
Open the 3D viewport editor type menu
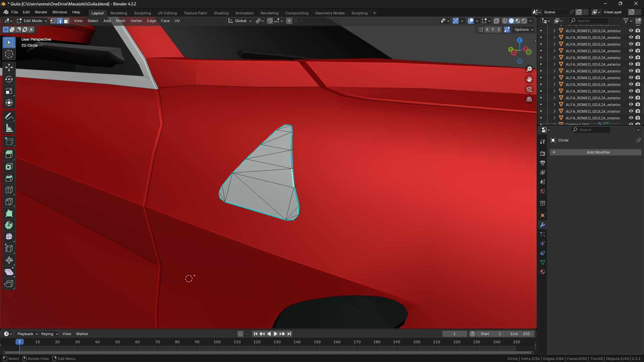click(x=8, y=21)
